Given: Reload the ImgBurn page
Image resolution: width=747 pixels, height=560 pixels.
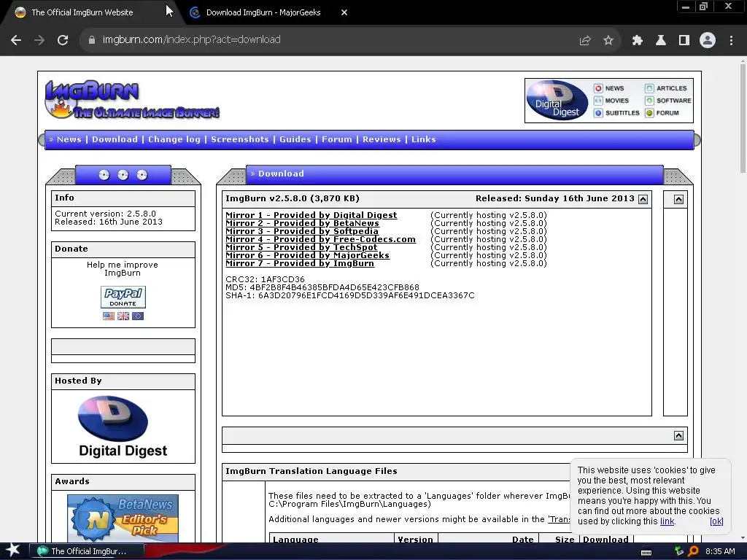Looking at the screenshot, I should pos(63,40).
